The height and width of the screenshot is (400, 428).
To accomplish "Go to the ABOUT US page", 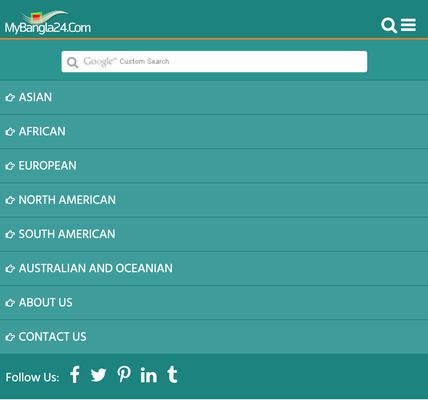I will [x=214, y=303].
